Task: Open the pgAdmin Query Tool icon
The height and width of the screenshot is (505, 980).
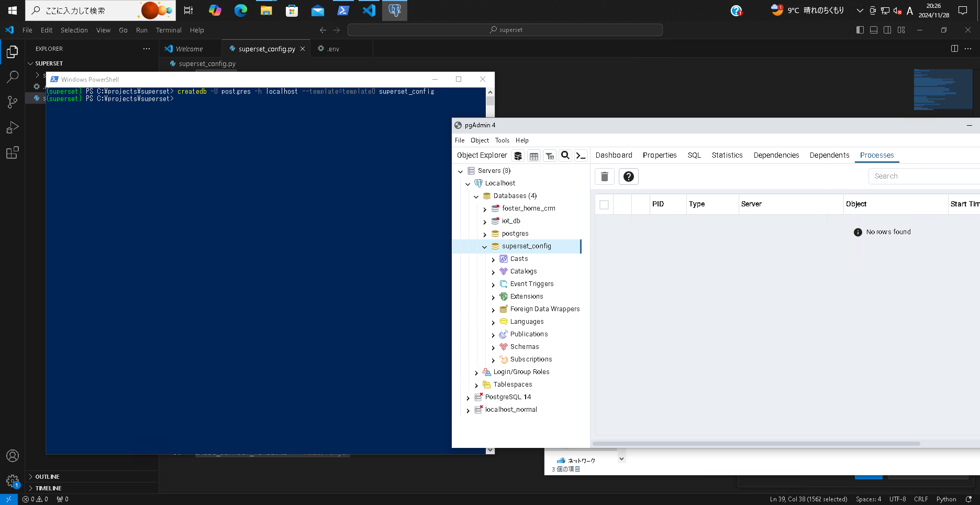Action: click(x=518, y=156)
